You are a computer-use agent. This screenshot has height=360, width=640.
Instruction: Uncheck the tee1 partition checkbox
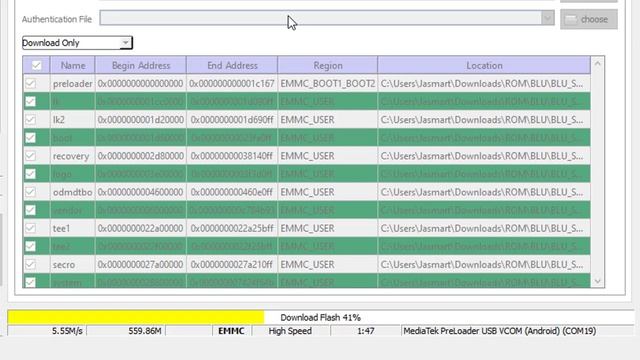(31, 228)
